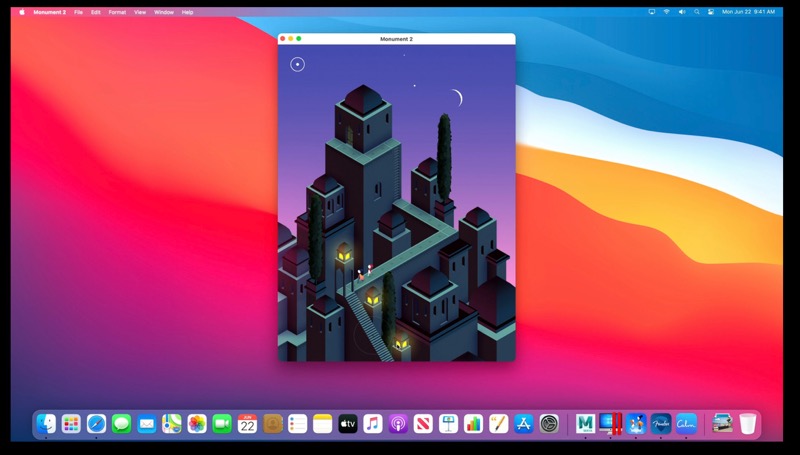Open the Maya app in the Dock

tap(585, 423)
